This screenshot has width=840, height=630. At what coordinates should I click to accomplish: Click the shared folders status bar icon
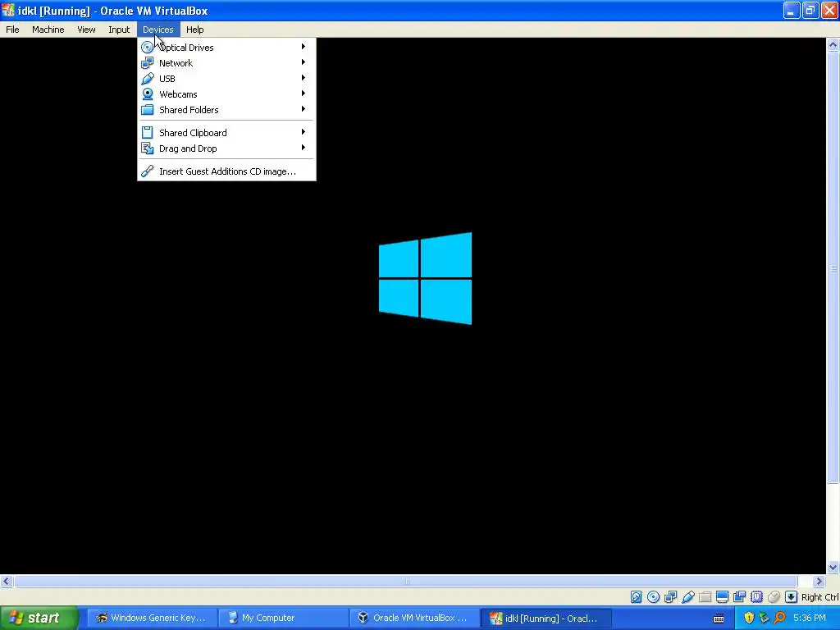(705, 597)
